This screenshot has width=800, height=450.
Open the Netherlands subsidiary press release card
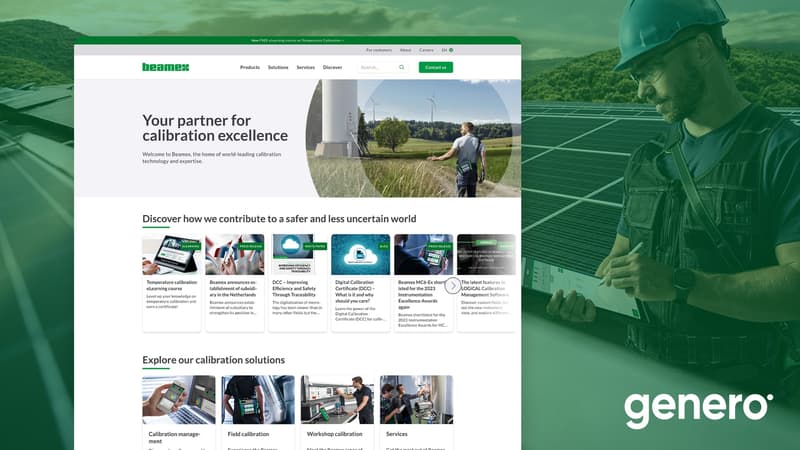click(235, 283)
